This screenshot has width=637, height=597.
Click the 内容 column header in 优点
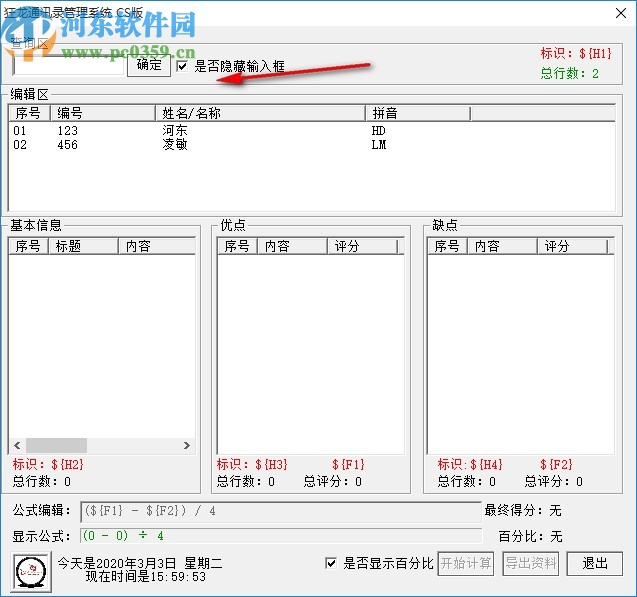(x=292, y=246)
